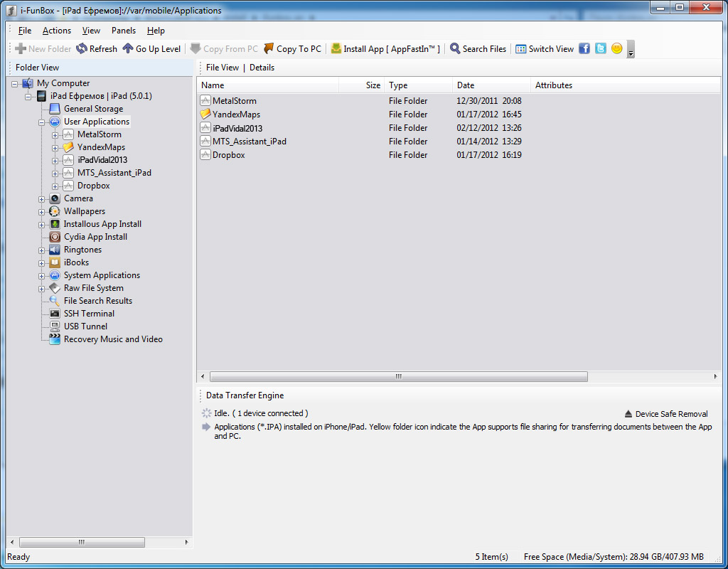Expand the MetalStorm tree node

click(x=55, y=135)
